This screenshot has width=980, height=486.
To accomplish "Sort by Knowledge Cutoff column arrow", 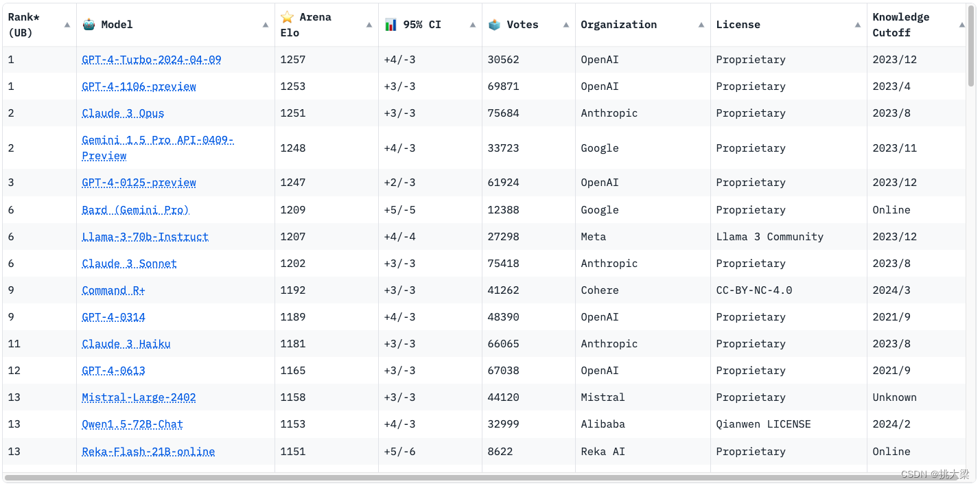I will (961, 25).
